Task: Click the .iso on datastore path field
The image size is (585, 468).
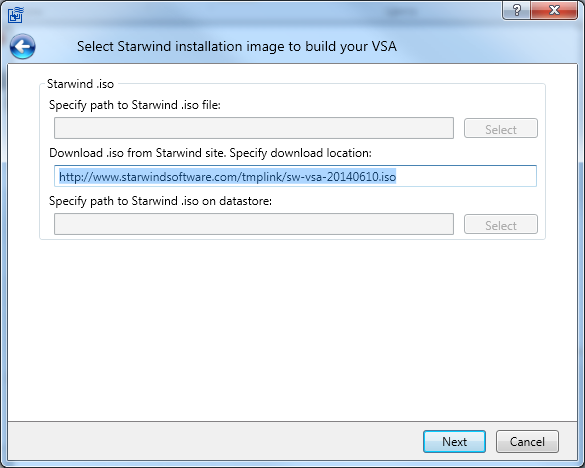Action: pyautogui.click(x=254, y=224)
